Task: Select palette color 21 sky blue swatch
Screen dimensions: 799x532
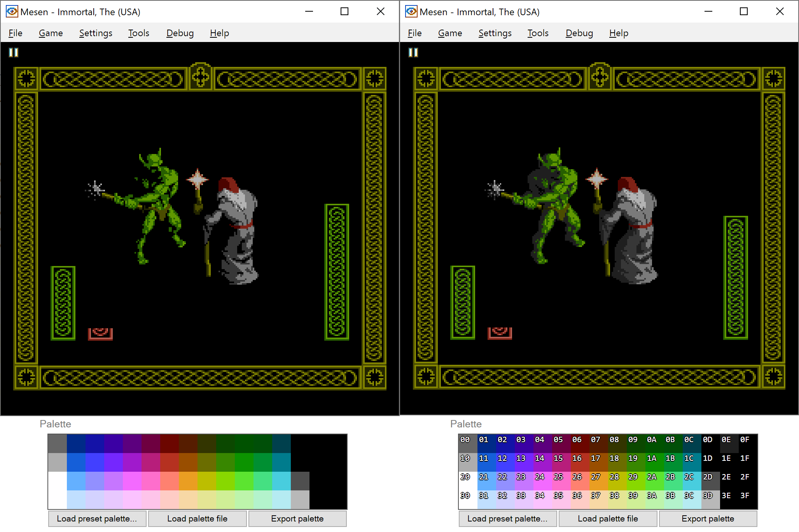Action: (x=487, y=481)
